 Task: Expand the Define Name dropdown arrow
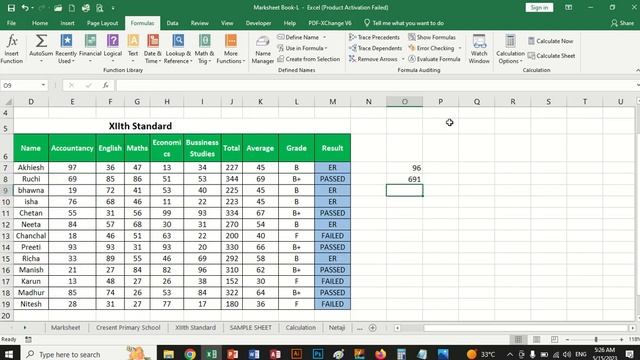324,37
